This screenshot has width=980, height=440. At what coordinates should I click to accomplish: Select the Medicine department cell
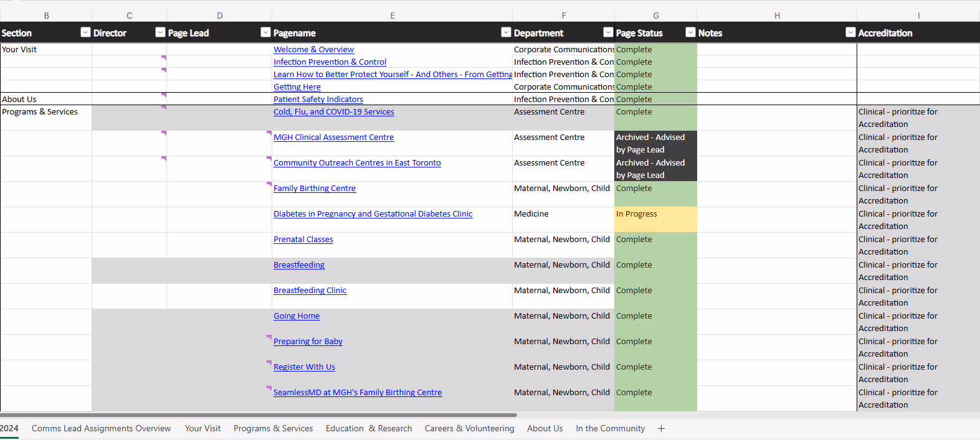click(x=563, y=220)
